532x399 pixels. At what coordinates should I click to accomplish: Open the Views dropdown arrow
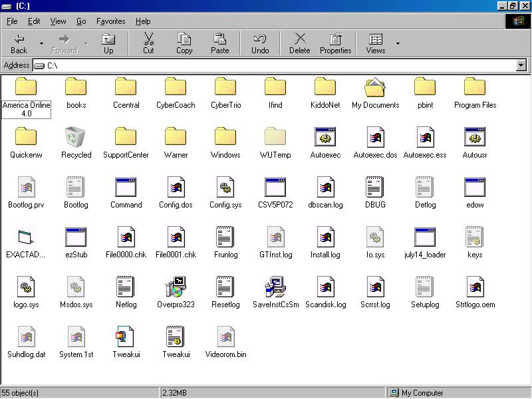click(398, 44)
